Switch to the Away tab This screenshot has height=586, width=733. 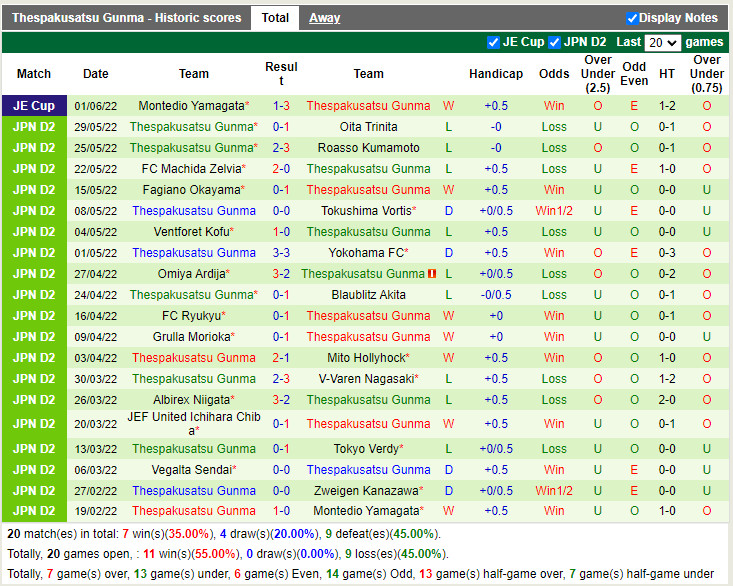click(324, 18)
